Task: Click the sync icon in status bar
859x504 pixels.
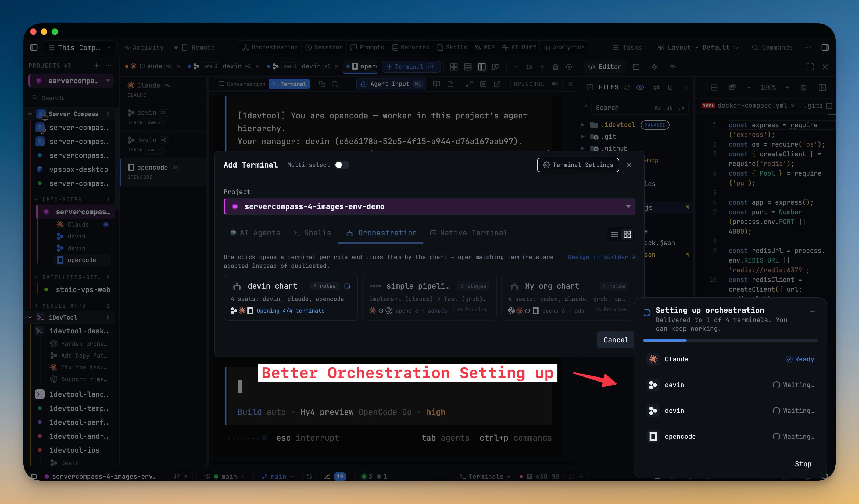Action: click(309, 476)
